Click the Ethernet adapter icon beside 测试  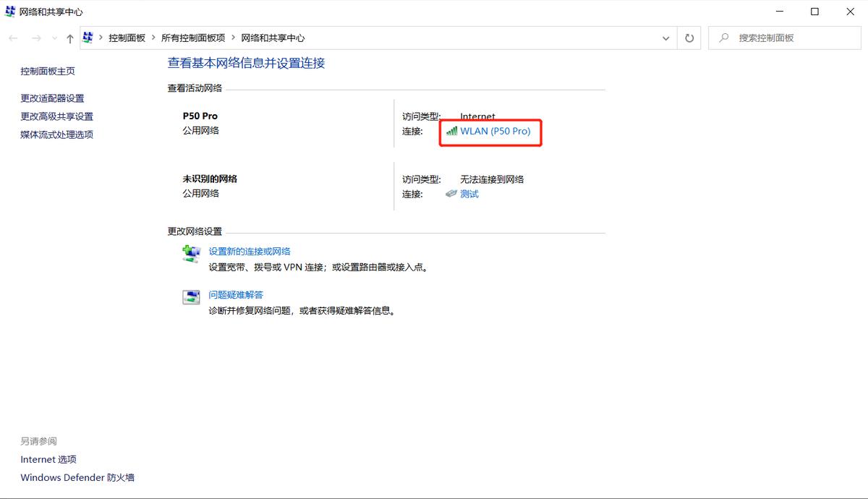[x=451, y=194]
